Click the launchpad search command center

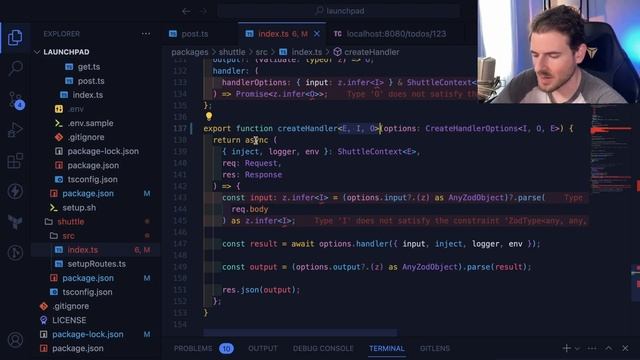(x=339, y=11)
